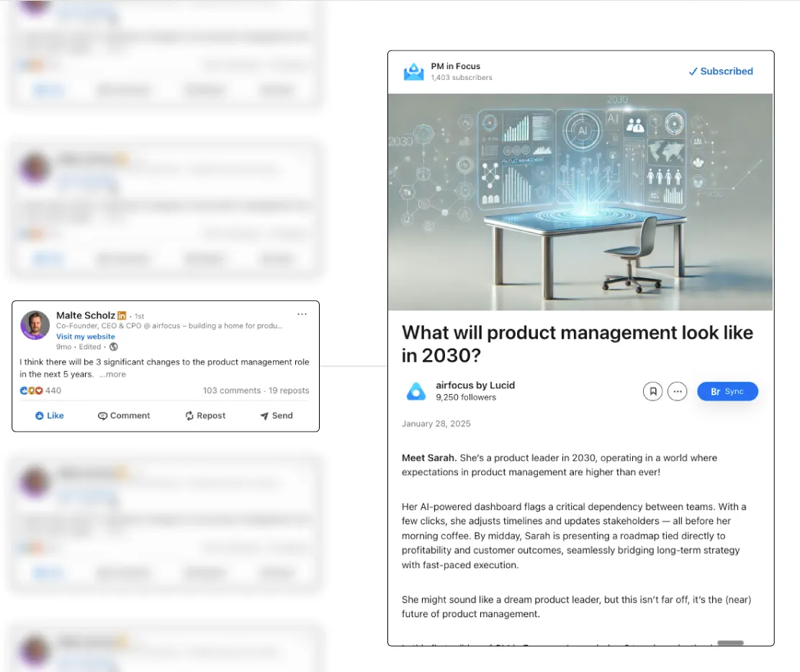Toggle the Subscribed newsletter button
The height and width of the screenshot is (672, 800).
tap(721, 71)
